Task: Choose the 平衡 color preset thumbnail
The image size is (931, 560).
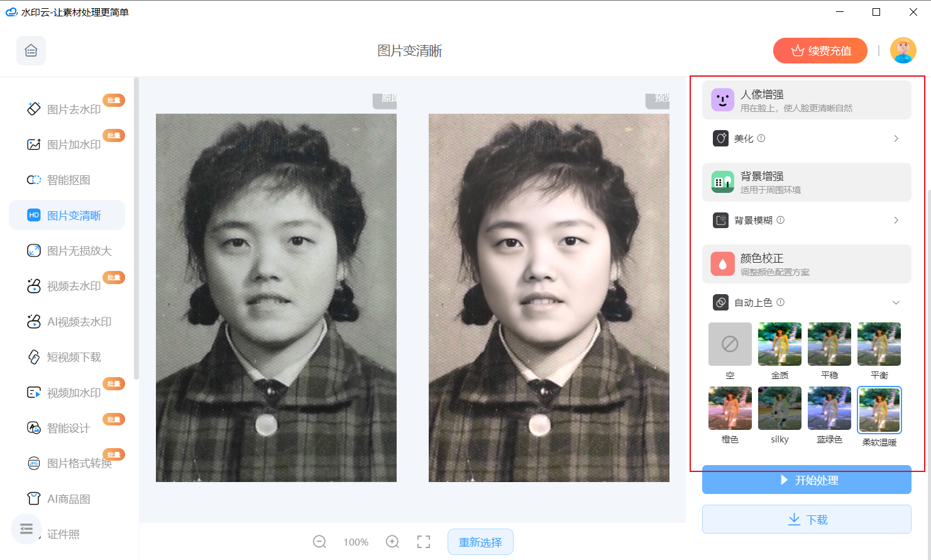Action: coord(879,344)
